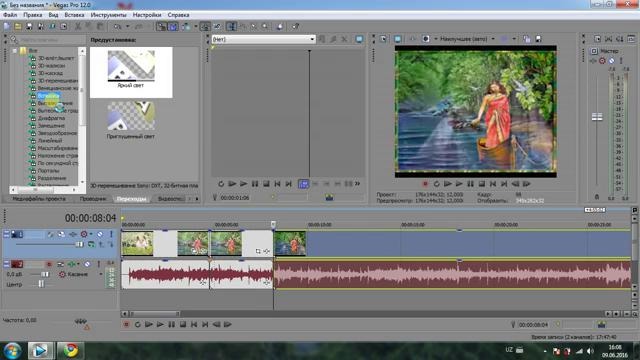Open the undo history dropdown arrow
Screen dimensions: 640x360
pos(127,27)
